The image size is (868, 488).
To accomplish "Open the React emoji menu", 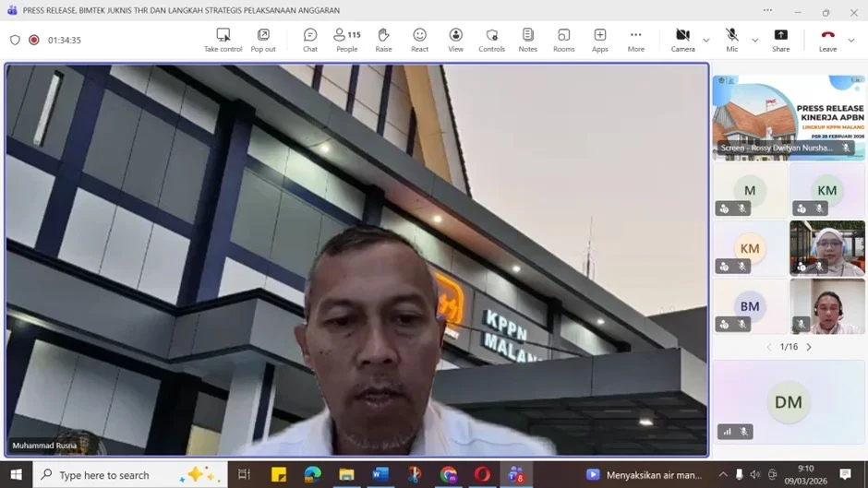I will (x=419, y=40).
